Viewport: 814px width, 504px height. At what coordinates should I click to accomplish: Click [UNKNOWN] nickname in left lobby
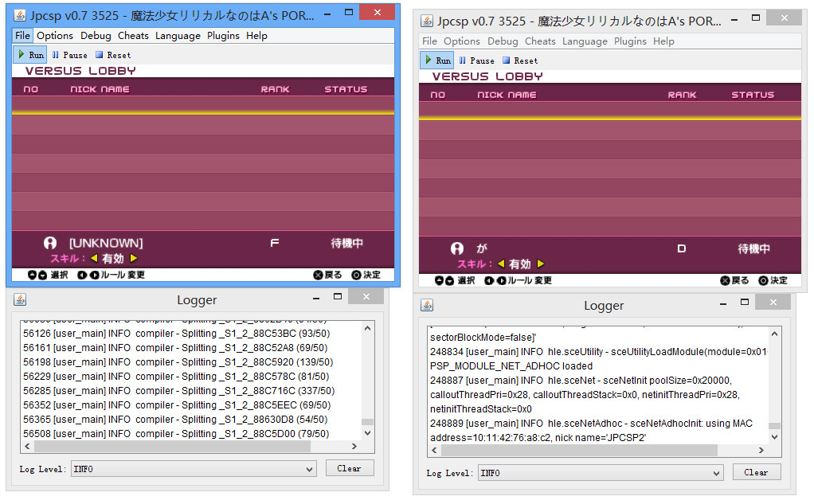[x=106, y=243]
